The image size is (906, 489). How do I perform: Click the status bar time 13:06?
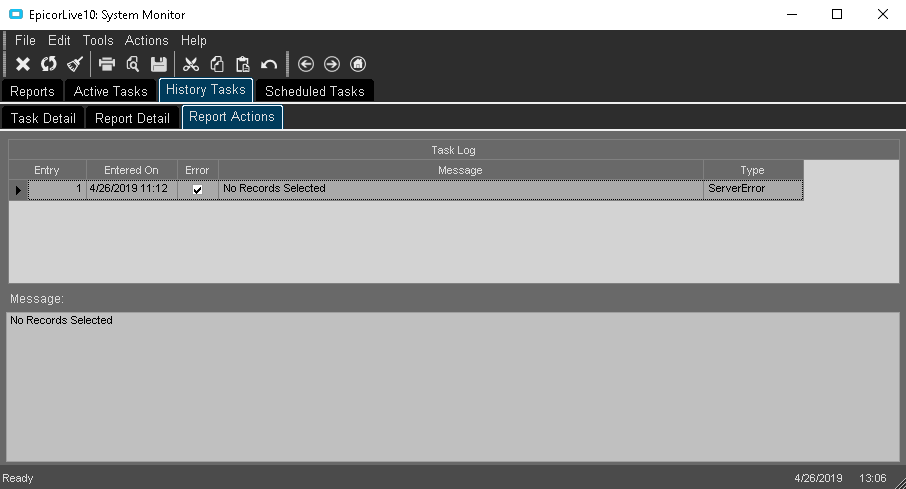(x=872, y=478)
